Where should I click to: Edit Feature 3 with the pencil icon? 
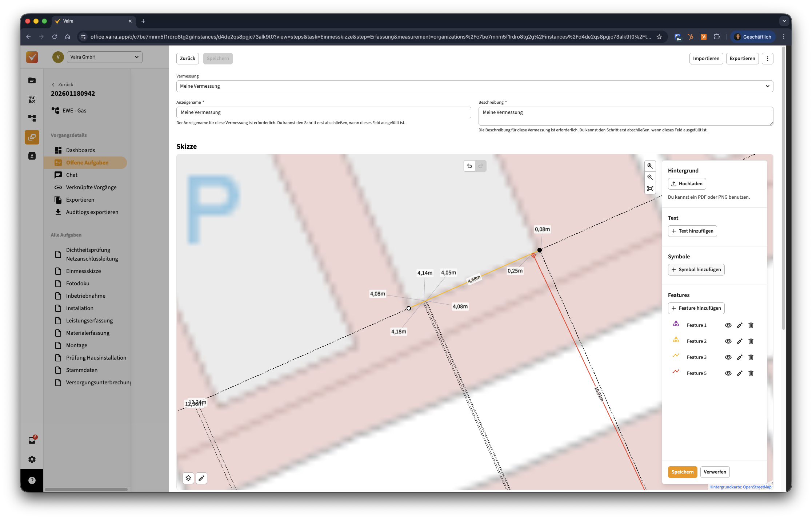point(739,357)
